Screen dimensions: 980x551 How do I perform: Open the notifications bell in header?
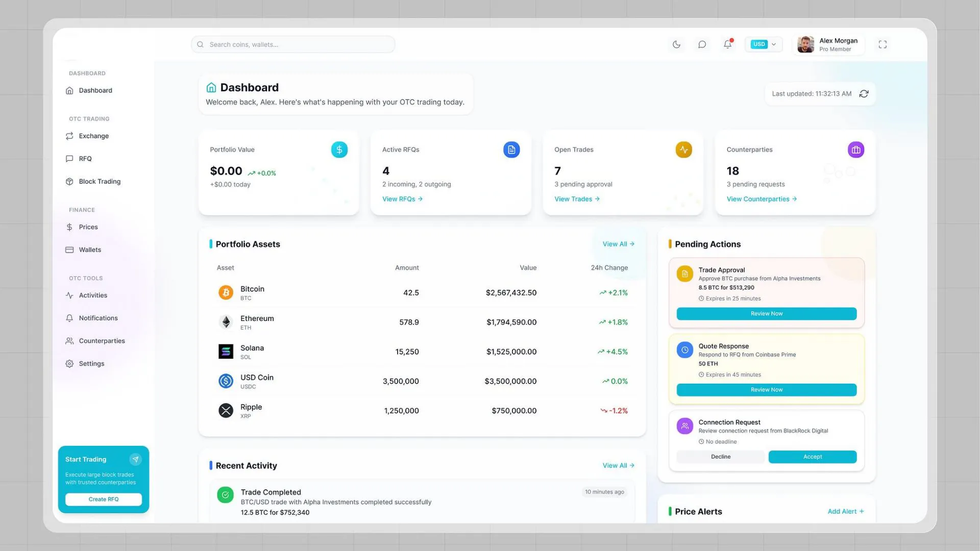(728, 44)
